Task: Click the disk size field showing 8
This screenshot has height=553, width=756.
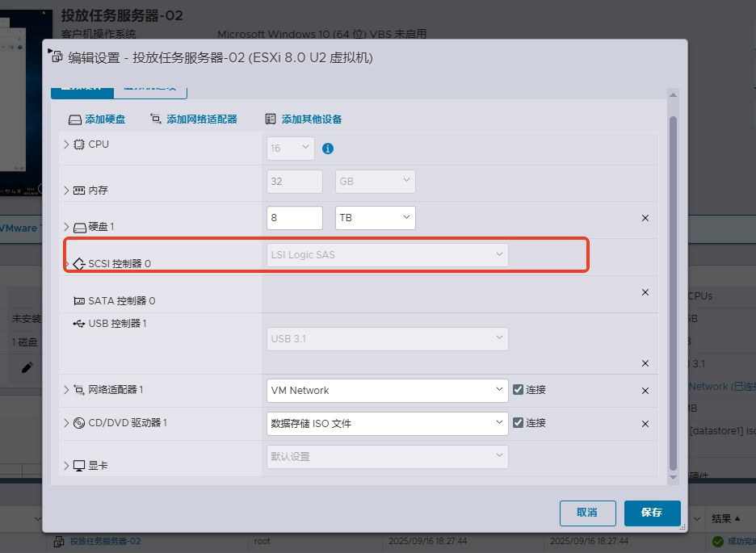Action: [x=295, y=218]
